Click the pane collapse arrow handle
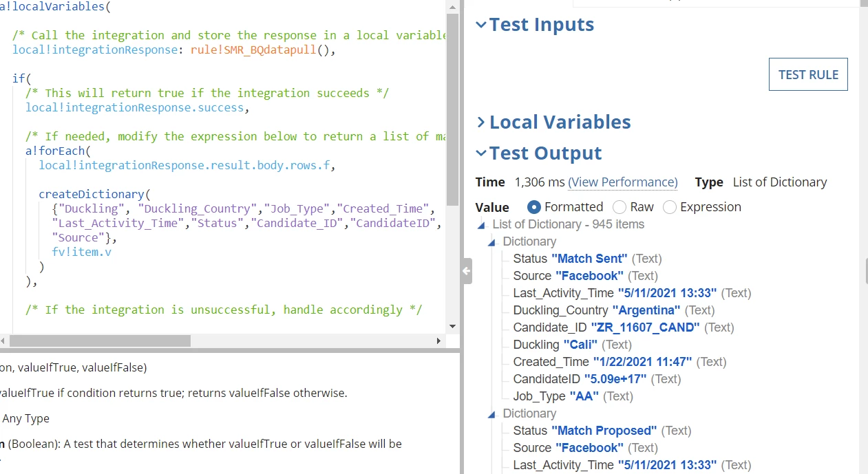The width and height of the screenshot is (868, 474). (467, 271)
